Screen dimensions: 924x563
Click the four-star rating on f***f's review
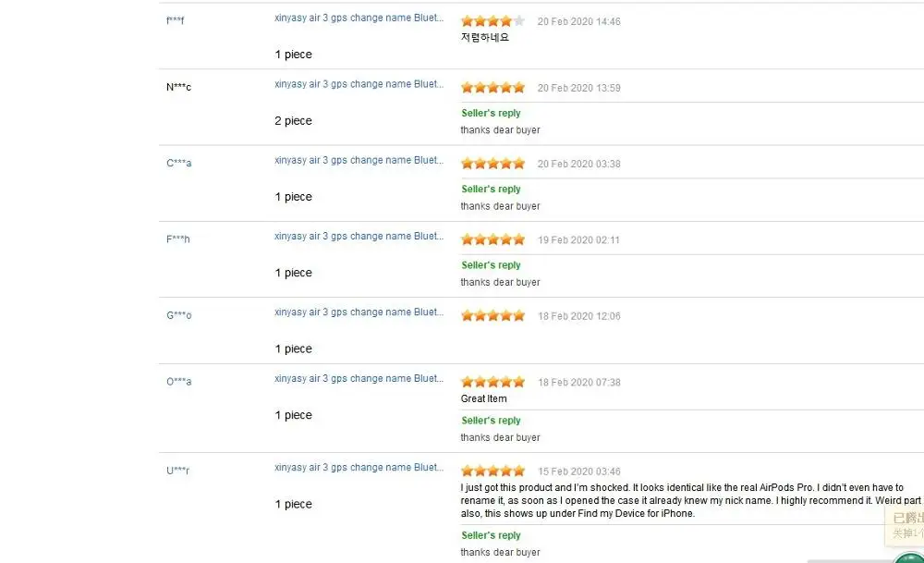pos(492,21)
